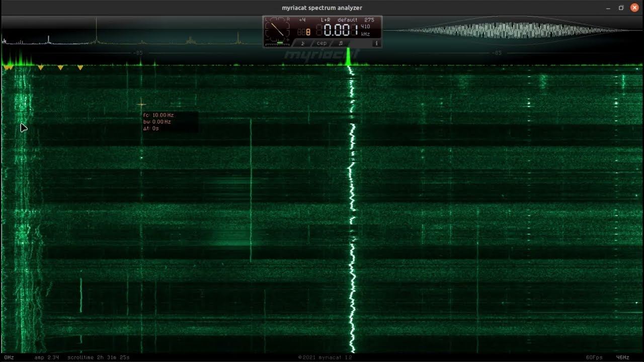Click the spectrum overview graph
Viewport: 644px width, 362px height.
[x=131, y=31]
